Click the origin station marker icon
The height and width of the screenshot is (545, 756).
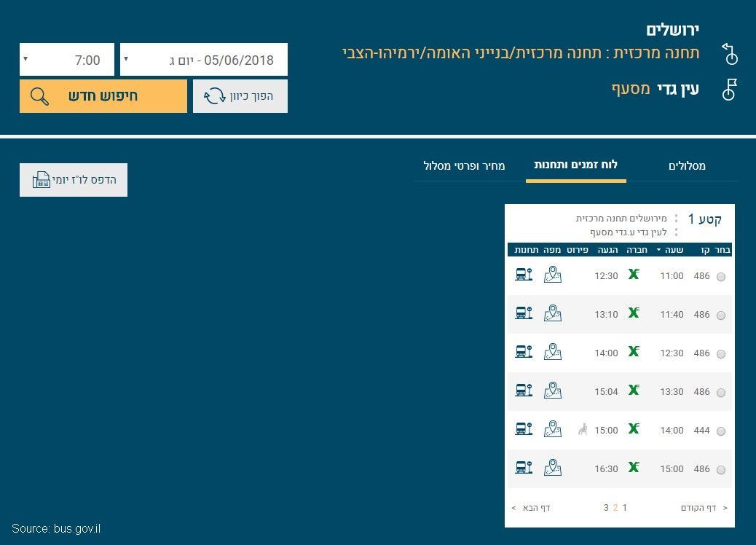[730, 53]
